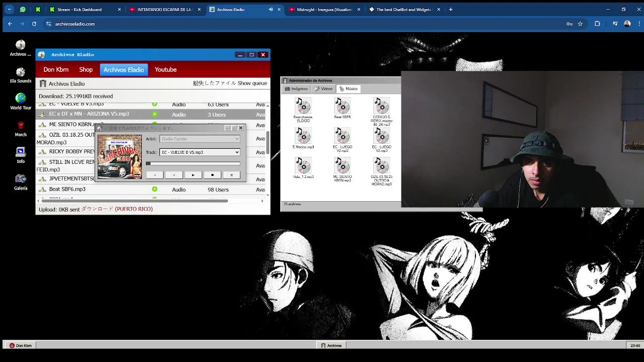Click the Archivos Eladio trash-can panel icon
This screenshot has height=362, width=644.
pyautogui.click(x=43, y=83)
